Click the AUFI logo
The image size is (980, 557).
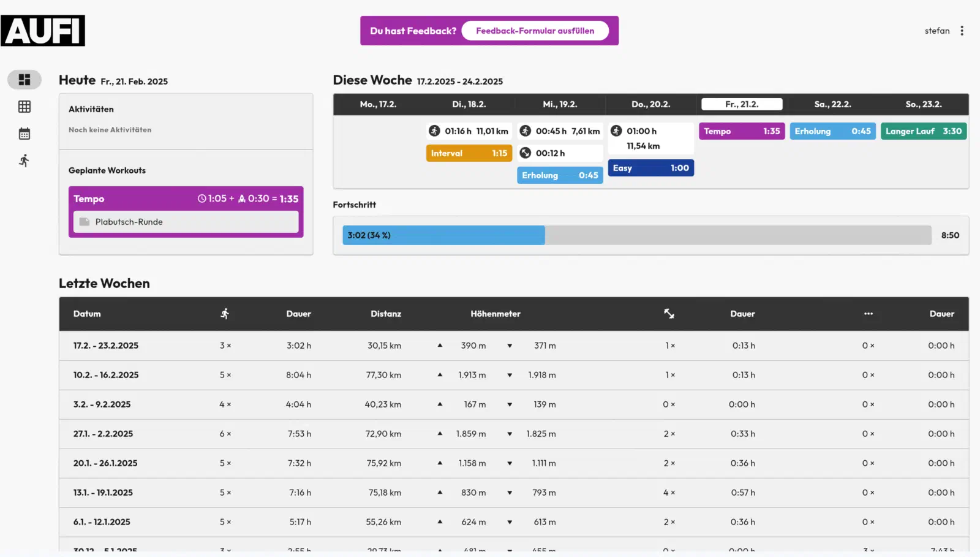(43, 31)
